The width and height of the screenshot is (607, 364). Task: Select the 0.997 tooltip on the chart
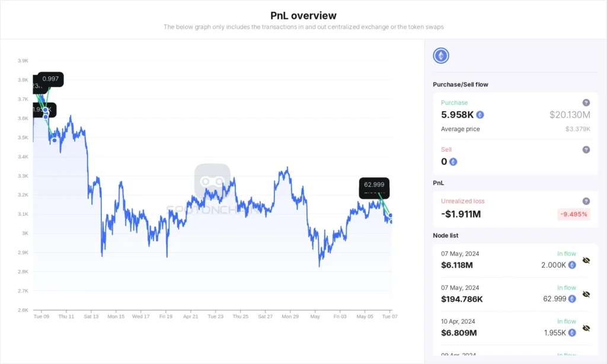click(x=51, y=78)
